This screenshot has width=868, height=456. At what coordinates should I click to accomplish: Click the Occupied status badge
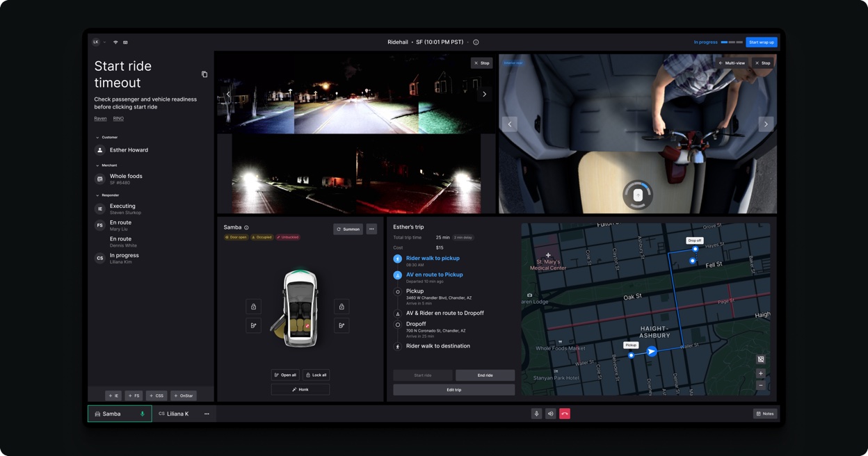click(x=262, y=238)
